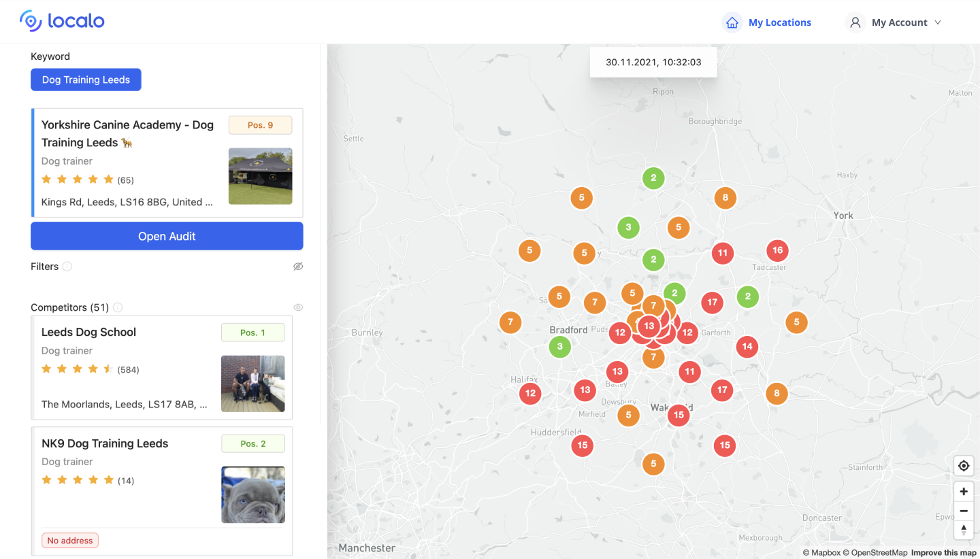
Task: Click the info icon beside Competitors (51)
Action: pyautogui.click(x=118, y=307)
